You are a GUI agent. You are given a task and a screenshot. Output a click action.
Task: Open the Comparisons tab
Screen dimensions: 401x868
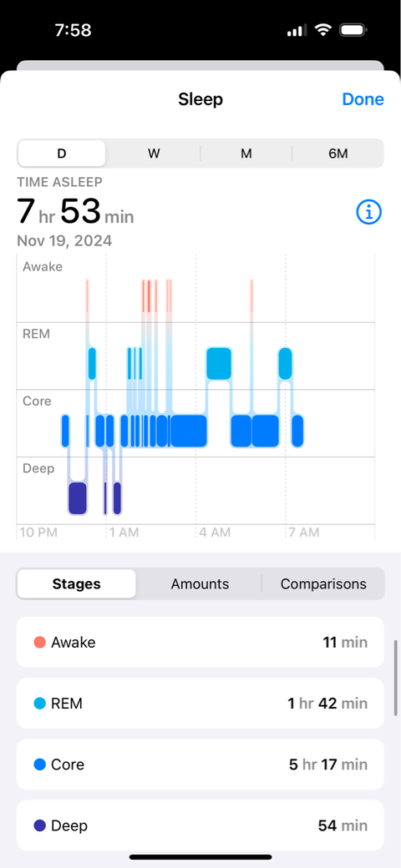click(323, 583)
